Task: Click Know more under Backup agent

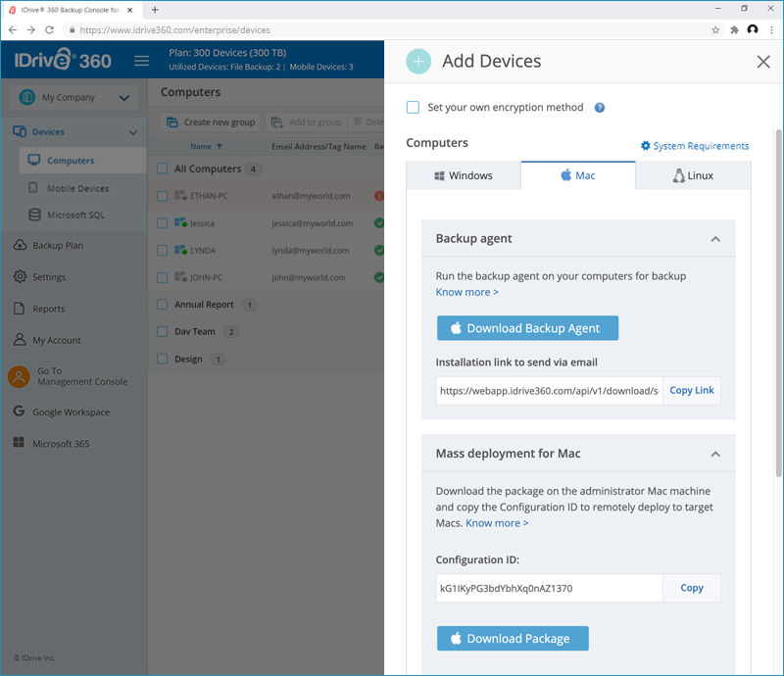Action: 467,292
